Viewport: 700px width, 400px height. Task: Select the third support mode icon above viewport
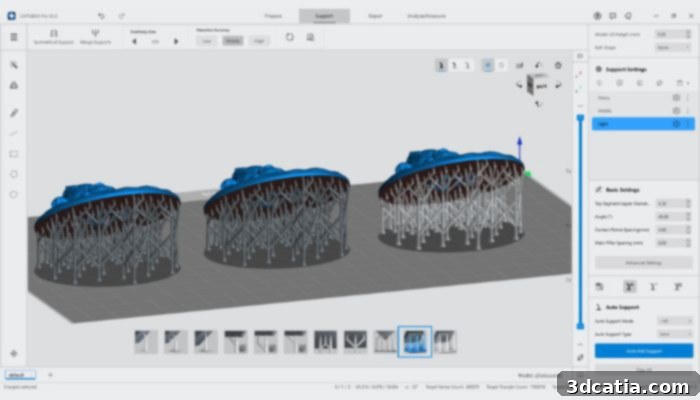467,65
